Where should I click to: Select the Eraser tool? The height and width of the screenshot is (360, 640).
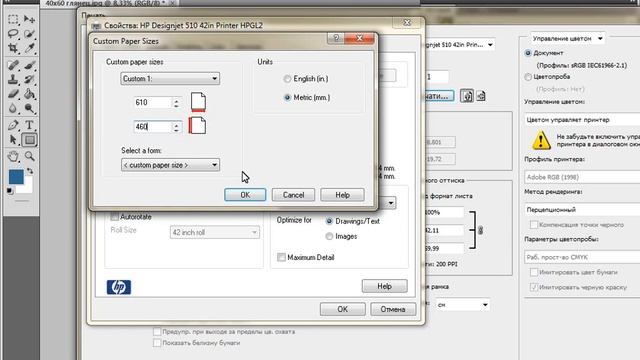pos(13,94)
